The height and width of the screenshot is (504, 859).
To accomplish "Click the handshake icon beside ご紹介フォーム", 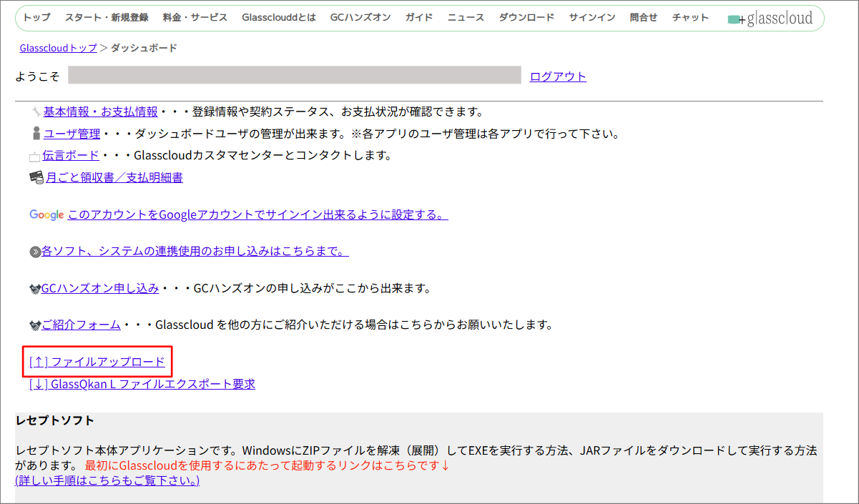I will [x=34, y=325].
